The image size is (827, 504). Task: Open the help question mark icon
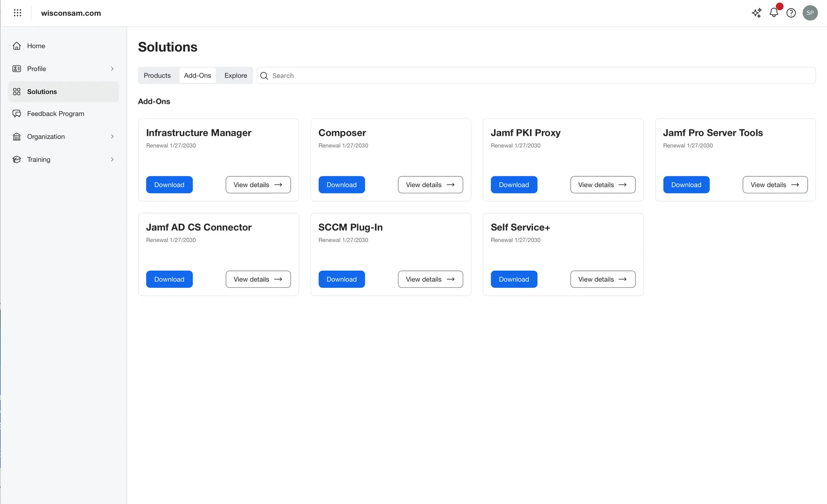[x=791, y=13]
